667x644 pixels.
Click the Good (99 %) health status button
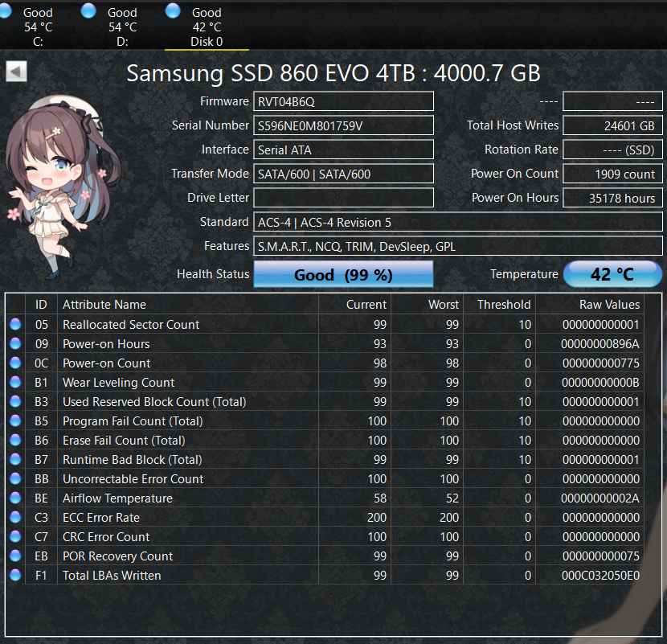(343, 274)
